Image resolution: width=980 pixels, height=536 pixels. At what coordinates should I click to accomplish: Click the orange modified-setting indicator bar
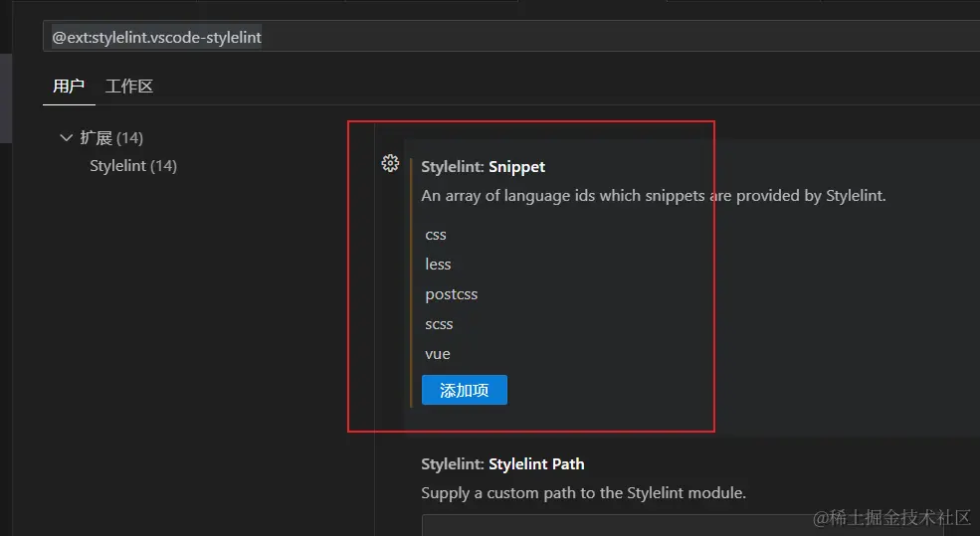pyautogui.click(x=411, y=283)
